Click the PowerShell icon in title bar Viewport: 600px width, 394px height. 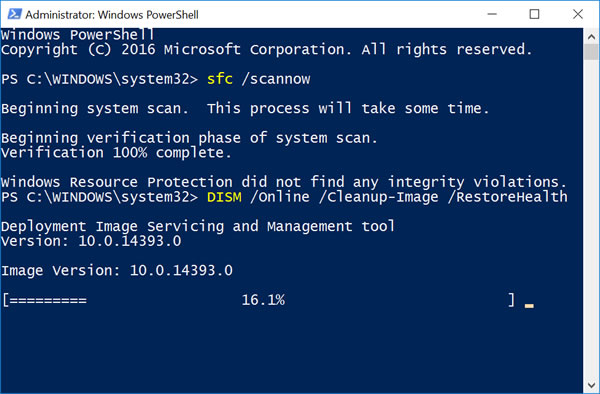coord(15,14)
